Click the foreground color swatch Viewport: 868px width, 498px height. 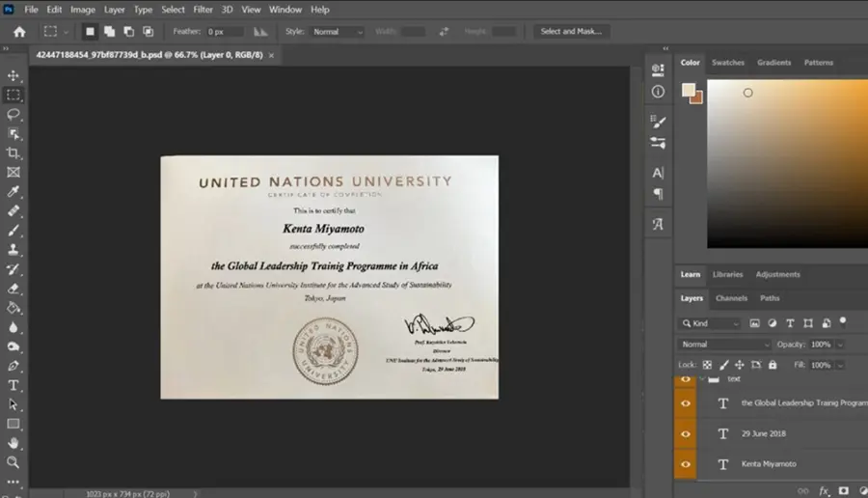689,91
